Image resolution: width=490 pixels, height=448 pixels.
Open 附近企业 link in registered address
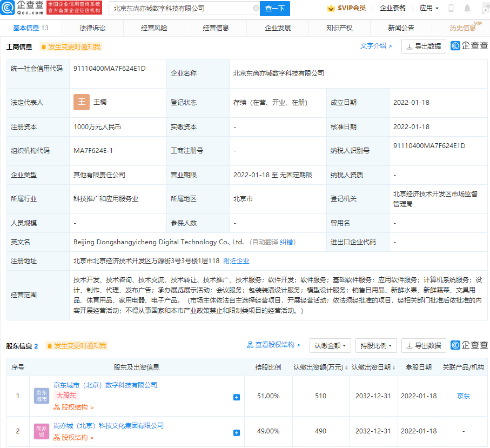click(236, 260)
